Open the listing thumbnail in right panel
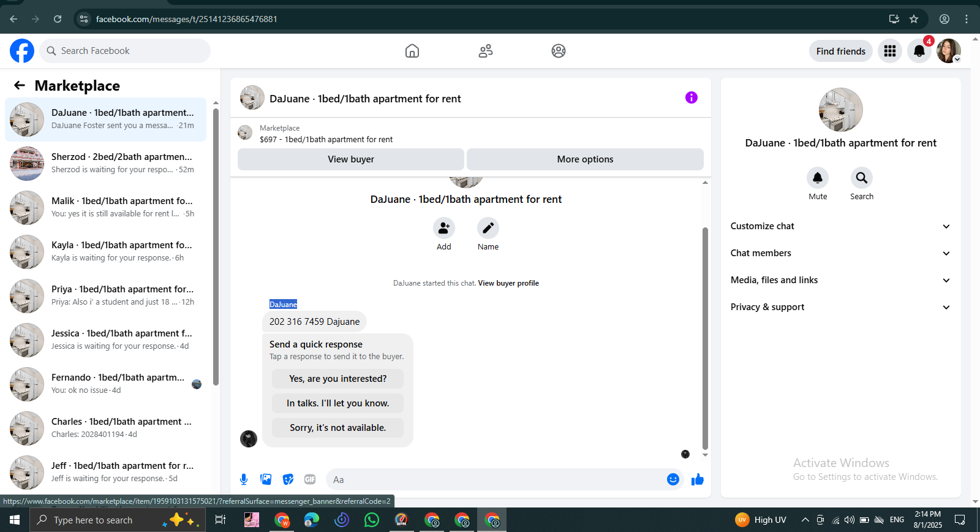Viewport: 980px width, 532px height. (841, 110)
